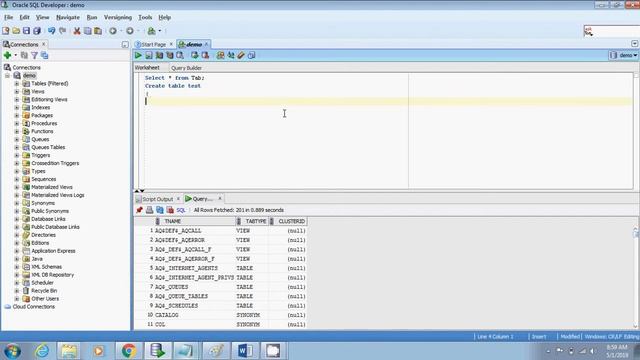
Task: Click the Refresh connections icon
Action: click(24, 55)
